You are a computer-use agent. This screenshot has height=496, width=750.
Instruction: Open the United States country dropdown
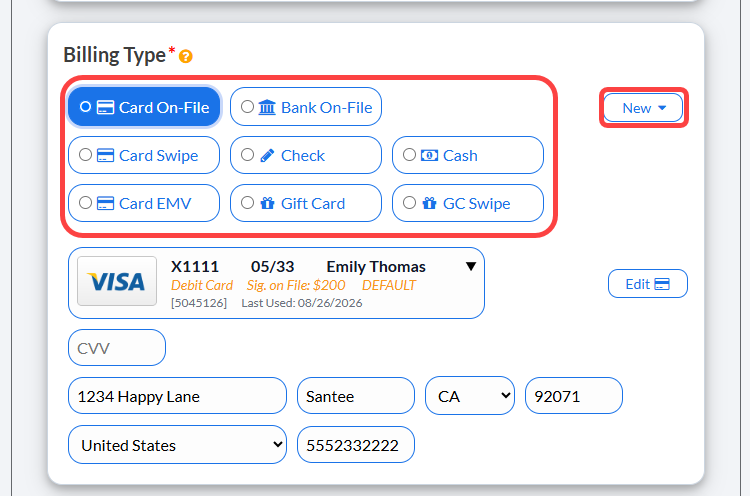(x=177, y=445)
